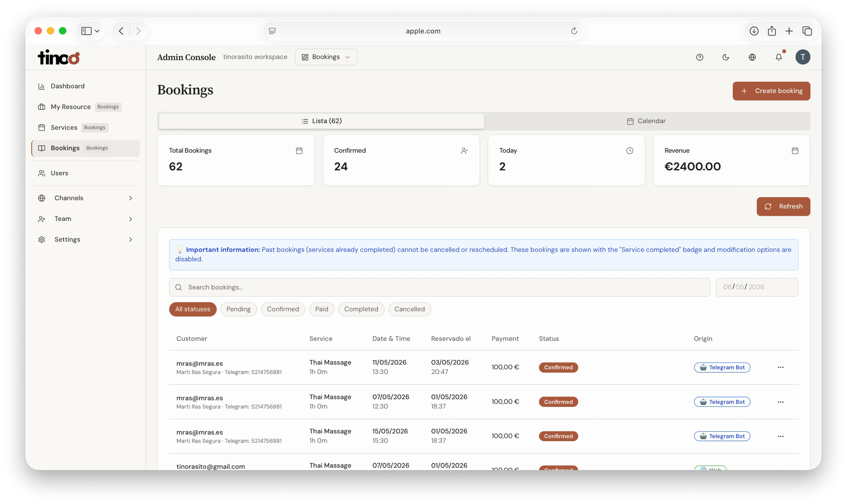
Task: Open Users in the sidebar
Action: [x=85, y=173]
